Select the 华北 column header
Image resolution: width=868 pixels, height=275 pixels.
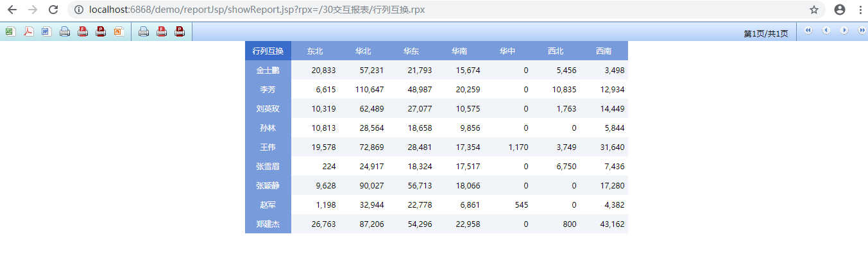[x=363, y=51]
